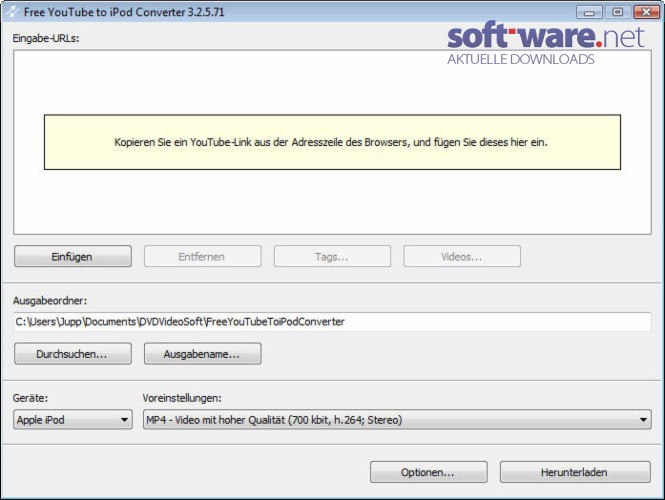Click the 'Eingabe-URLs:' label
Image resolution: width=665 pixels, height=500 pixels.
pyautogui.click(x=46, y=39)
